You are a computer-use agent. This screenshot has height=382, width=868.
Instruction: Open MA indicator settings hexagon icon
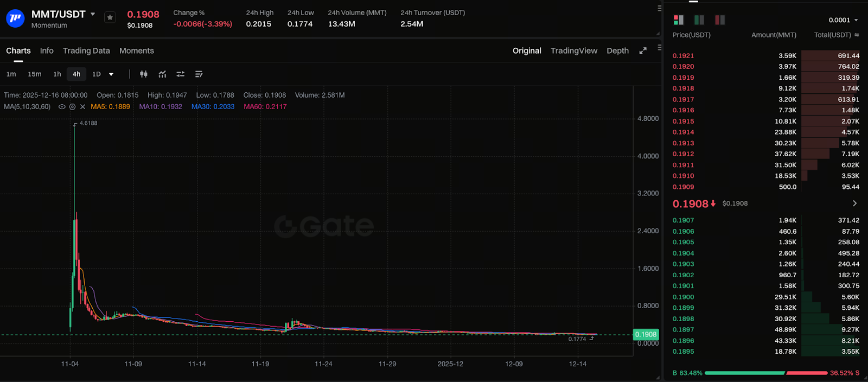[x=72, y=107]
